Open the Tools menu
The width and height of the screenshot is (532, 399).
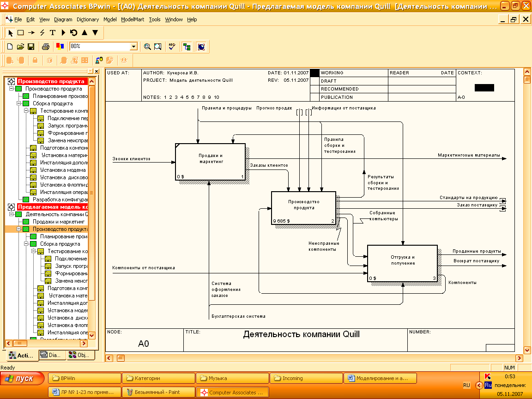(x=155, y=19)
